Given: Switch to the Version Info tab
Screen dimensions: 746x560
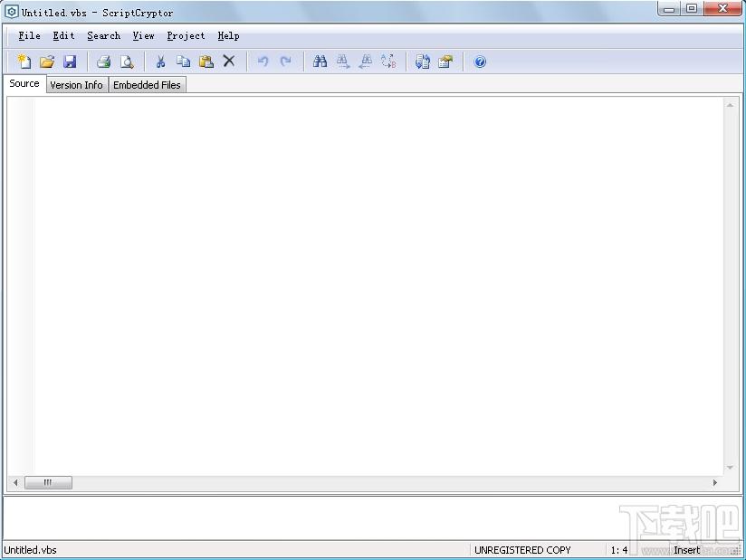Looking at the screenshot, I should 76,85.
